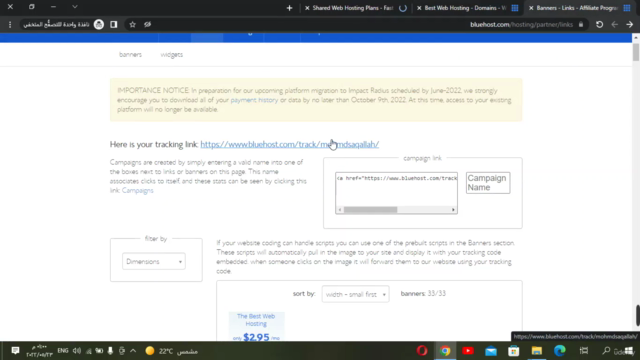640x360 pixels.
Task: Select The Best Web Hosting banner thumbnail
Action: (x=256, y=327)
